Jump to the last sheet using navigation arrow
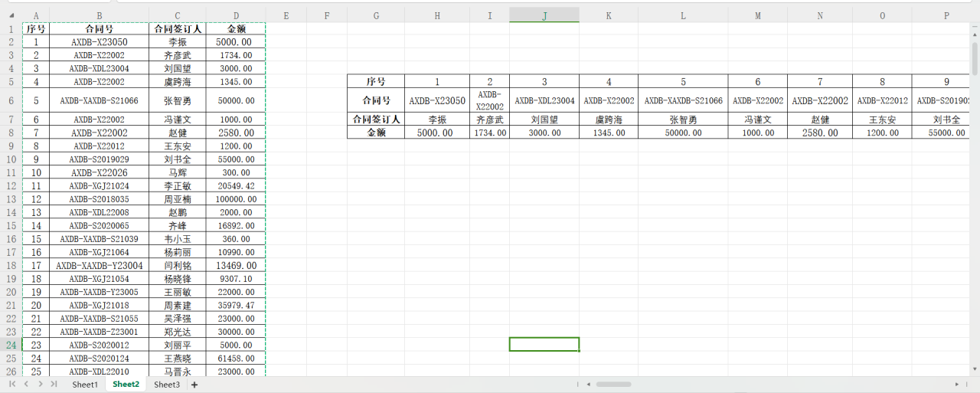 (54, 384)
